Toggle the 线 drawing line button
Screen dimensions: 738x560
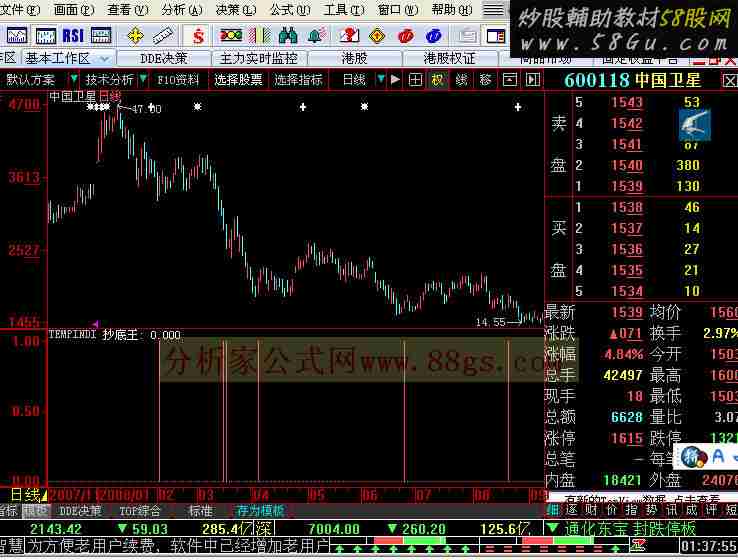click(461, 80)
